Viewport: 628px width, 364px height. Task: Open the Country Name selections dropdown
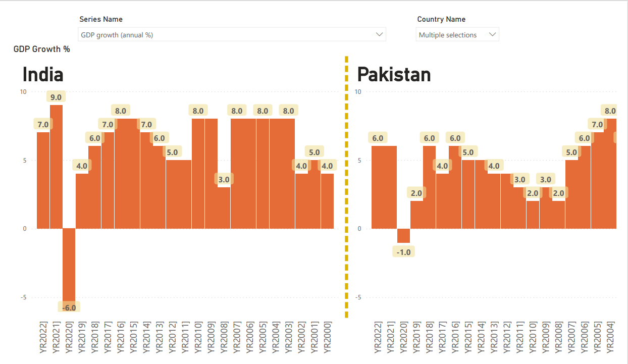tap(492, 34)
